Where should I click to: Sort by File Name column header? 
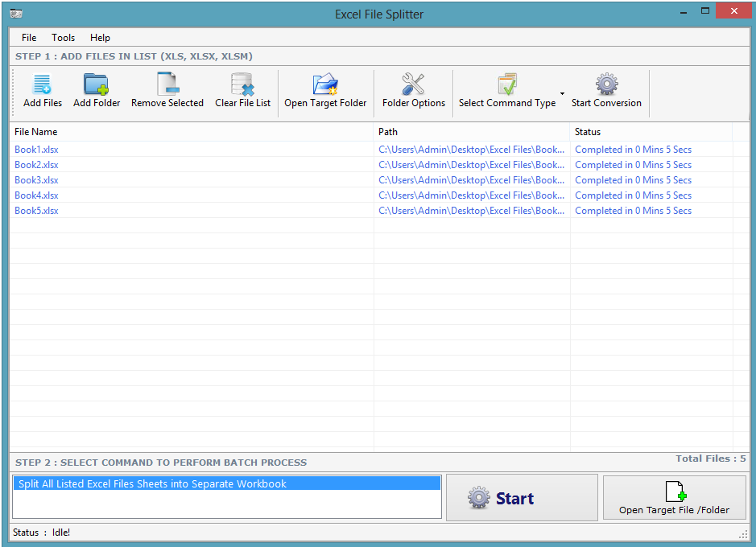(x=192, y=131)
